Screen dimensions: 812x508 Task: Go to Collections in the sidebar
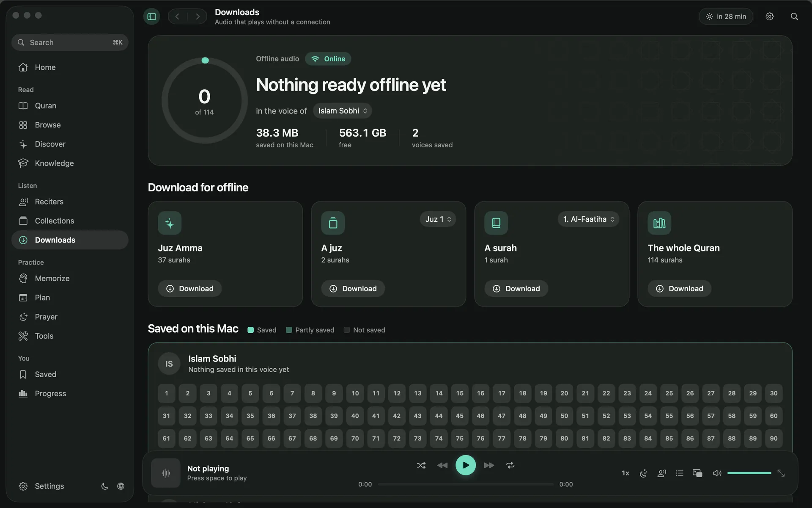tap(70, 221)
